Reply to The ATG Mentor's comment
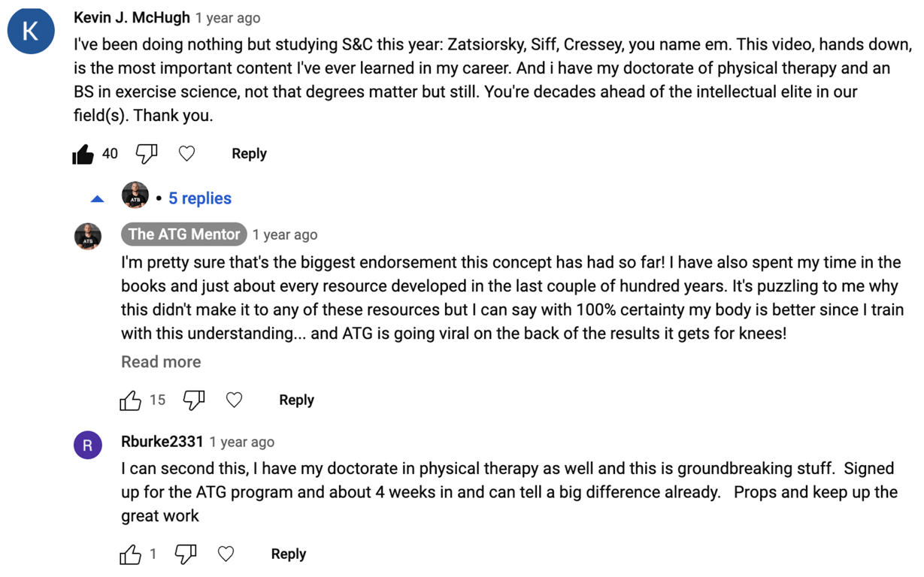 coord(296,400)
